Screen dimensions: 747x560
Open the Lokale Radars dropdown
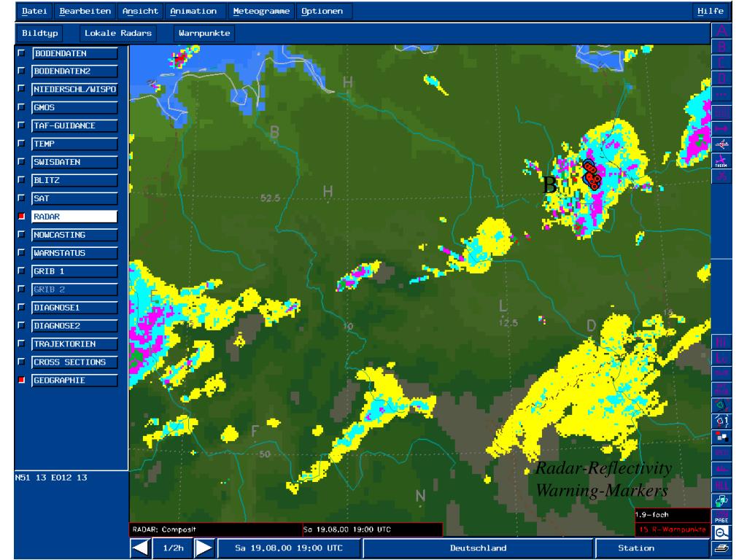coord(118,34)
